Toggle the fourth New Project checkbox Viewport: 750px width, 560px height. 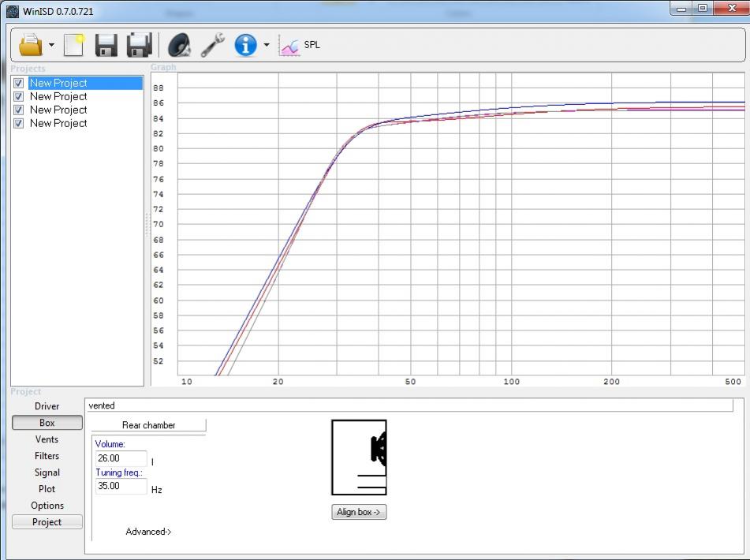coord(18,123)
